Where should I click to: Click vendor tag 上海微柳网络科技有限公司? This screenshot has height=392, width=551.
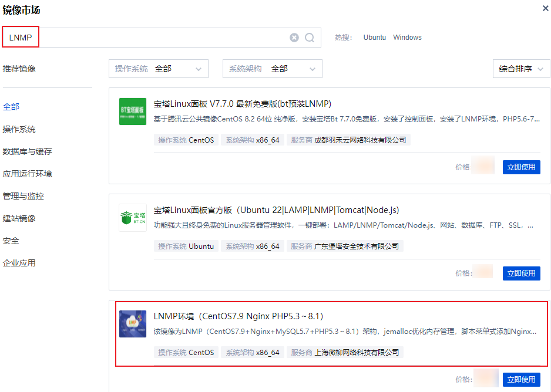click(x=345, y=352)
